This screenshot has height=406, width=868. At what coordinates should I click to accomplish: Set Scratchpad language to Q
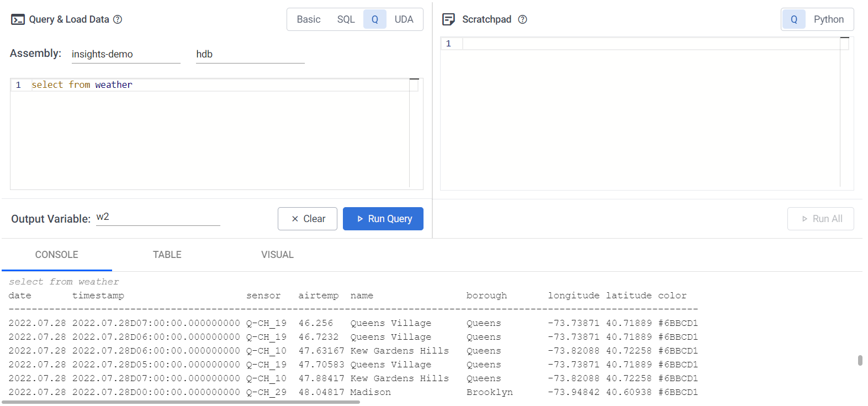[793, 19]
